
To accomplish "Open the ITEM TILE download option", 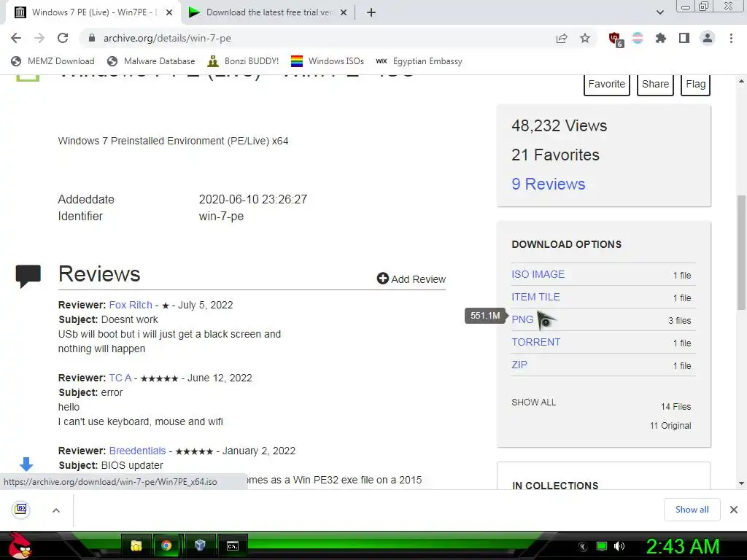I will click(535, 297).
